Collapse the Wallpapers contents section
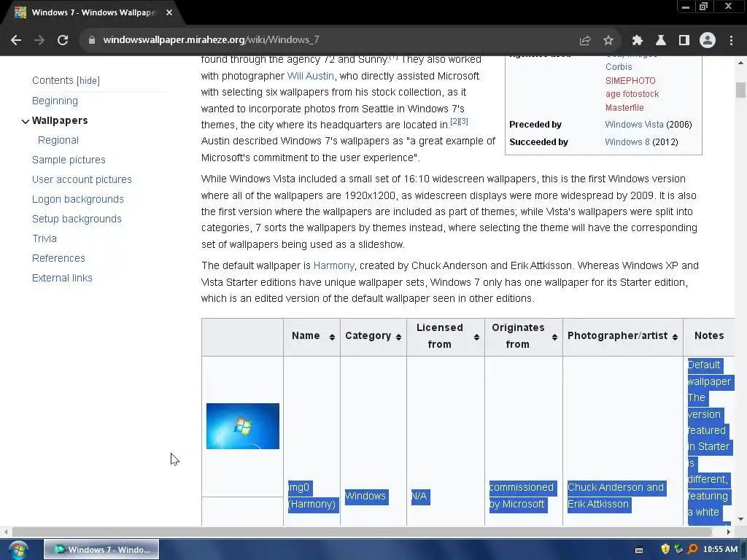The height and width of the screenshot is (560, 747). click(26, 122)
